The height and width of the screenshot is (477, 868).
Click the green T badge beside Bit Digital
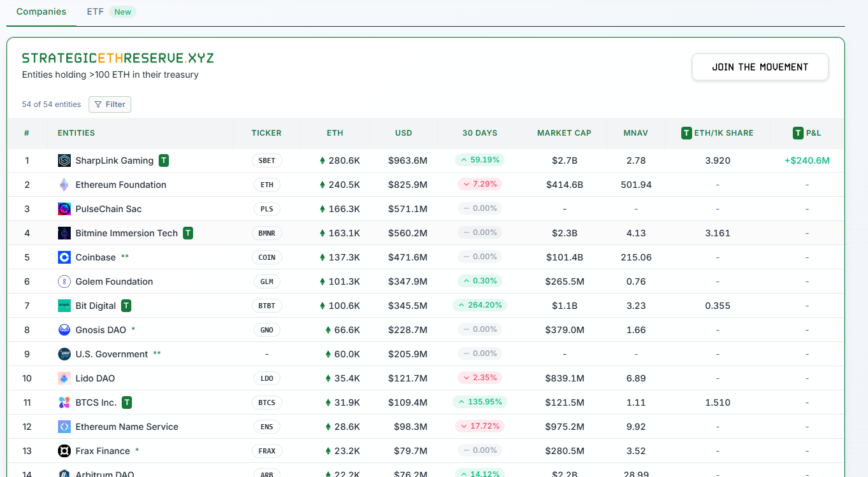126,306
